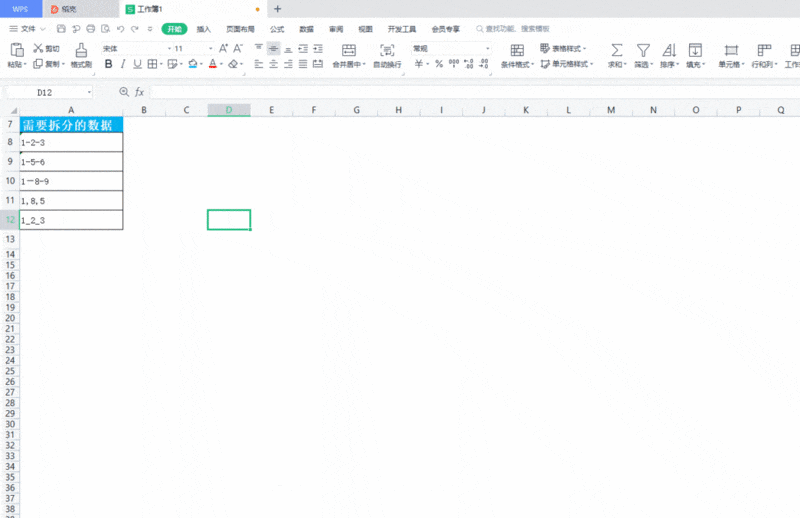Toggle vertical middle alignment

tap(273, 48)
